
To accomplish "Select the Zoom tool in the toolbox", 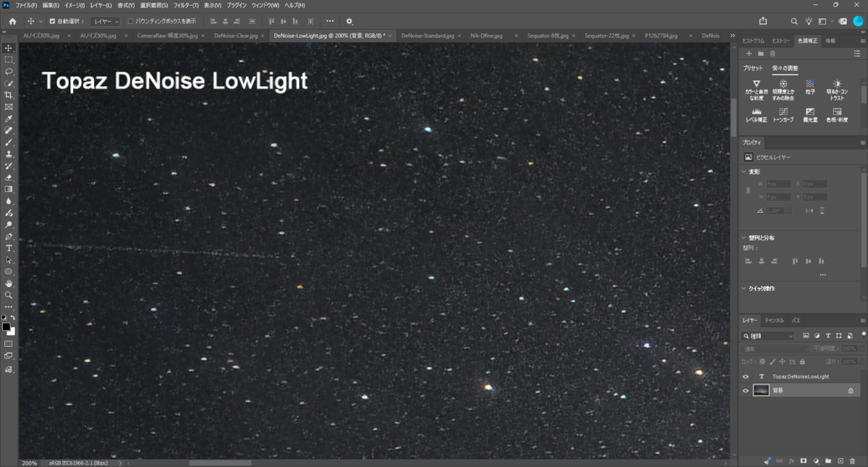I will click(9, 295).
